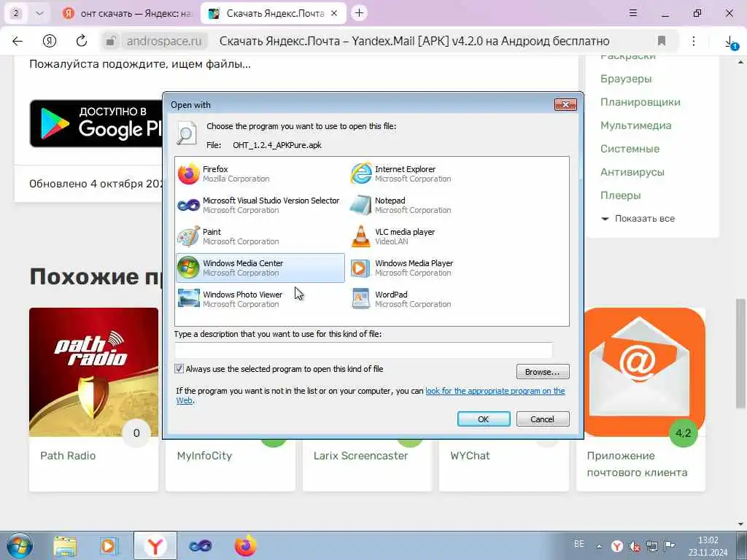Launch Firefox from the taskbar
Image resolution: width=747 pixels, height=560 pixels.
tap(245, 545)
